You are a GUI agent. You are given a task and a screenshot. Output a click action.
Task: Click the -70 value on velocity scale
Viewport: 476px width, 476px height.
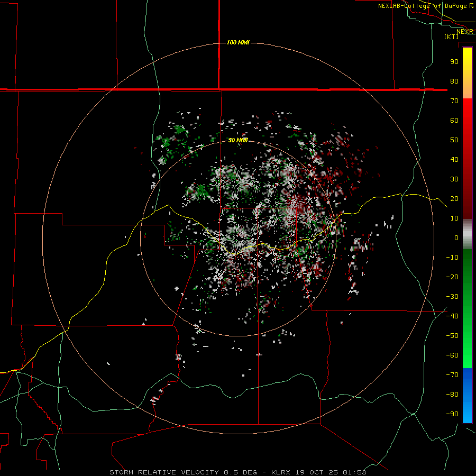click(452, 374)
